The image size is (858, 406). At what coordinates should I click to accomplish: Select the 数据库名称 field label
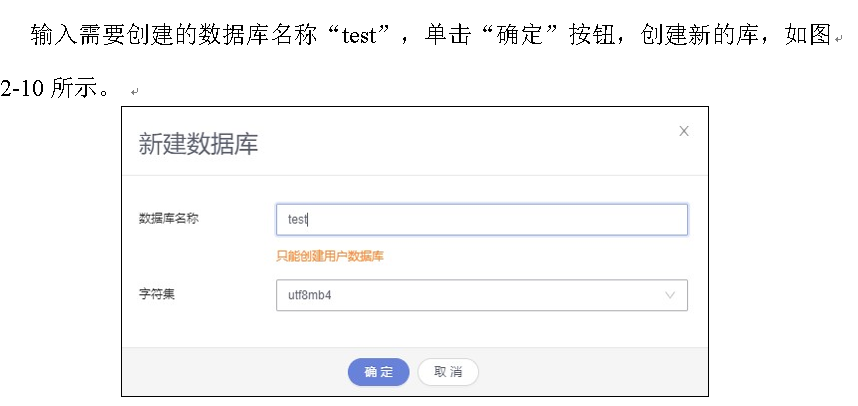click(x=168, y=218)
